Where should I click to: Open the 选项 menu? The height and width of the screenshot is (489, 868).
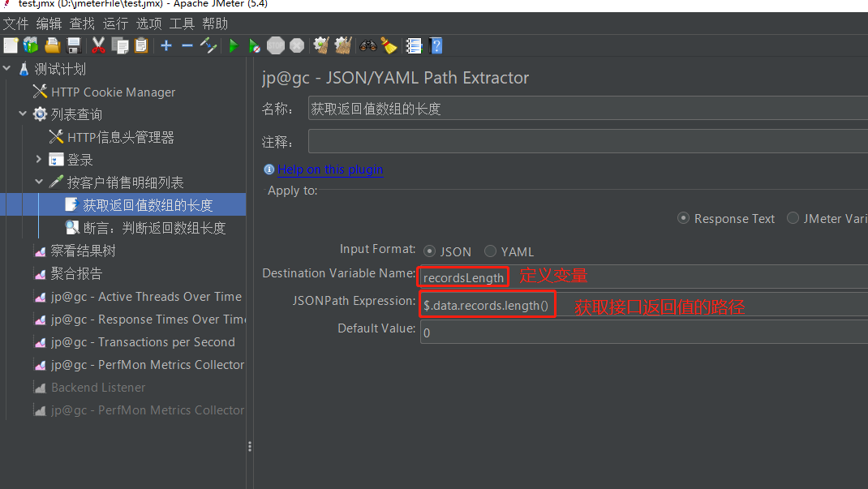coord(148,24)
